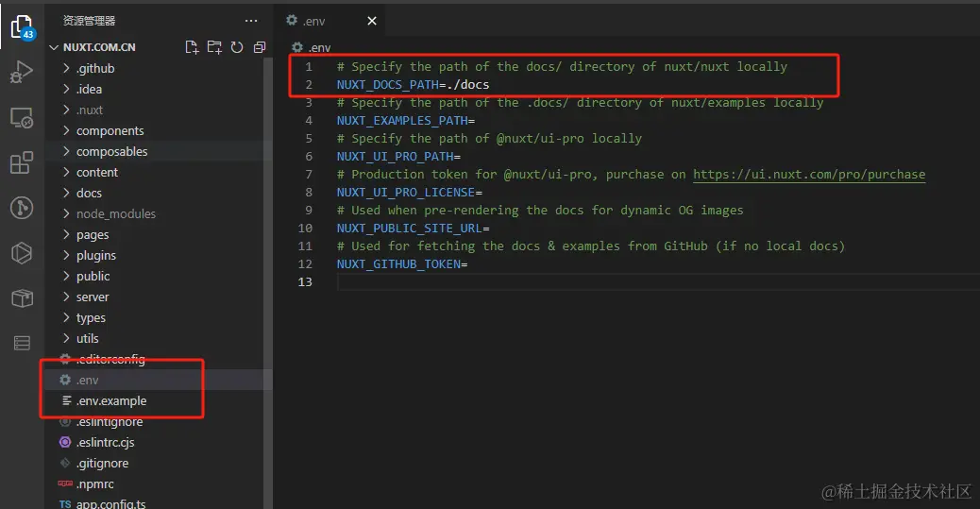The height and width of the screenshot is (509, 980).
Task: Select the .env editor tab
Action: [x=329, y=21]
